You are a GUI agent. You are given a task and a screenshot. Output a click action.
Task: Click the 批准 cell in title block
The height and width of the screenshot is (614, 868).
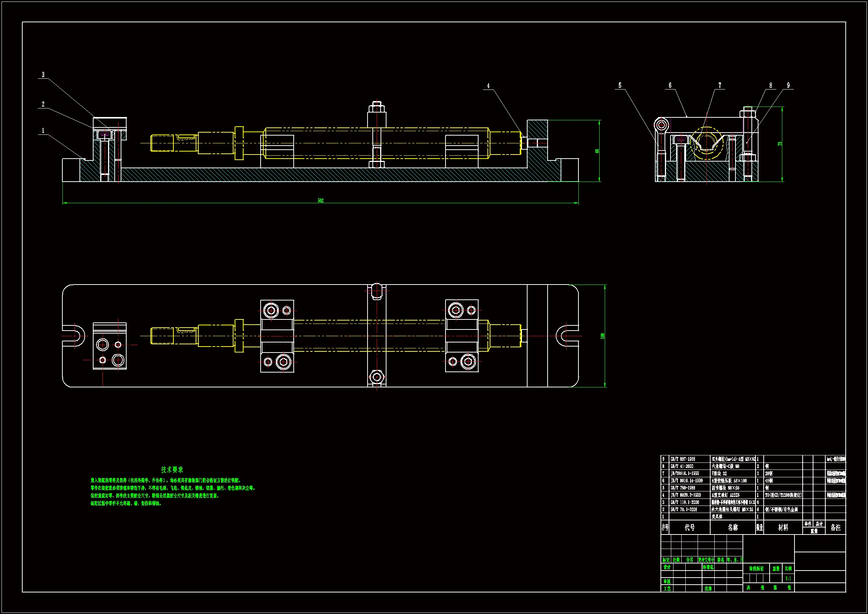click(708, 589)
